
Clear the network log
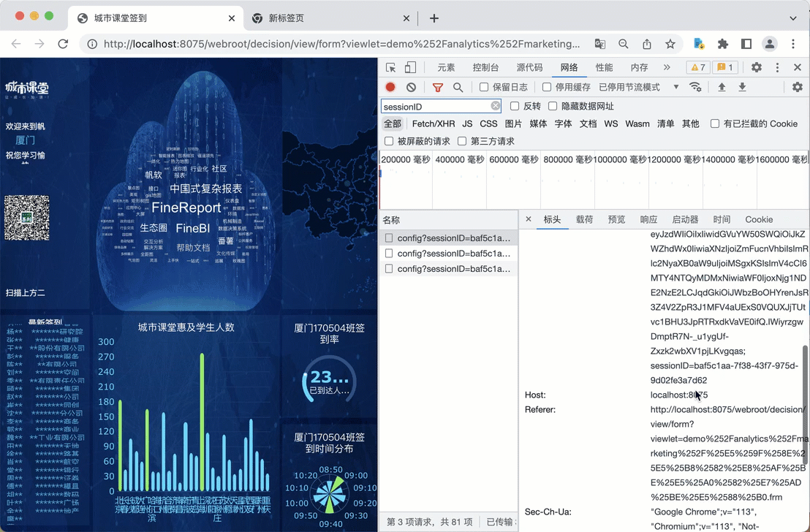coord(411,87)
